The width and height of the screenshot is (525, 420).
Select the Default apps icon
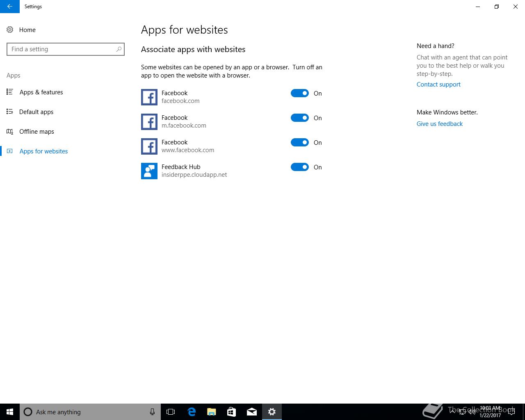point(10,112)
